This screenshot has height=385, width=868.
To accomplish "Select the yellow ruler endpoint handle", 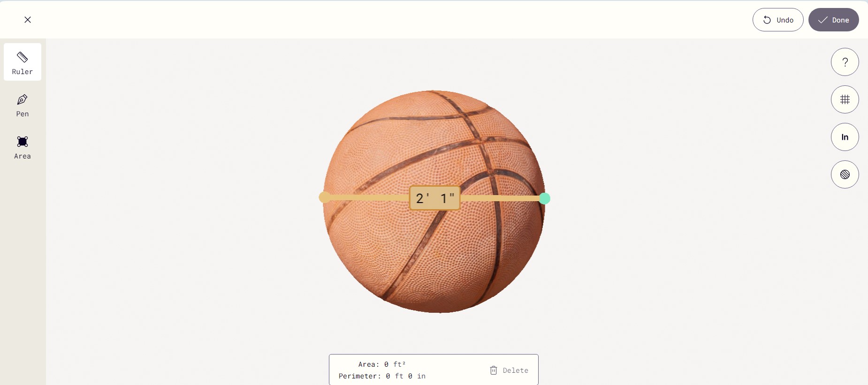I will pos(324,197).
